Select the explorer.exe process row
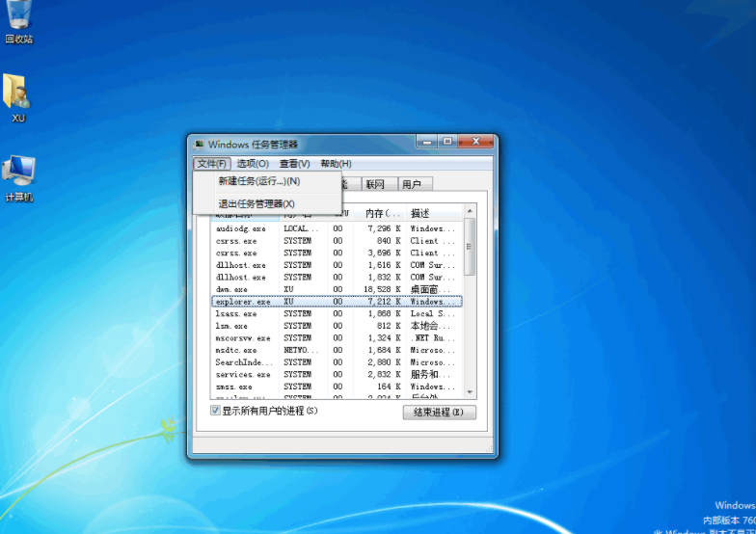Viewport: 756px width, 534px height. click(x=337, y=301)
